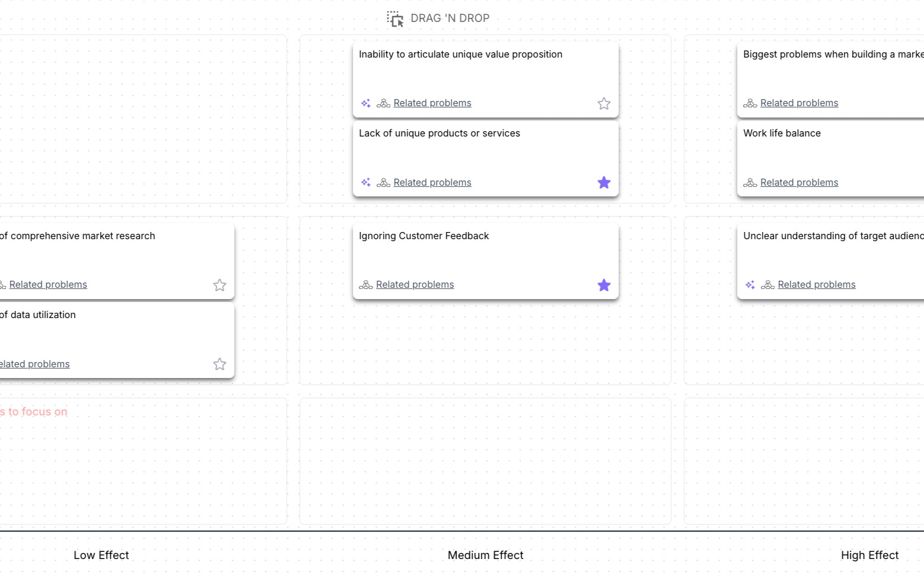This screenshot has height=578, width=924.
Task: Click network icon on 'Ignoring Customer Feedback' card
Action: click(366, 285)
